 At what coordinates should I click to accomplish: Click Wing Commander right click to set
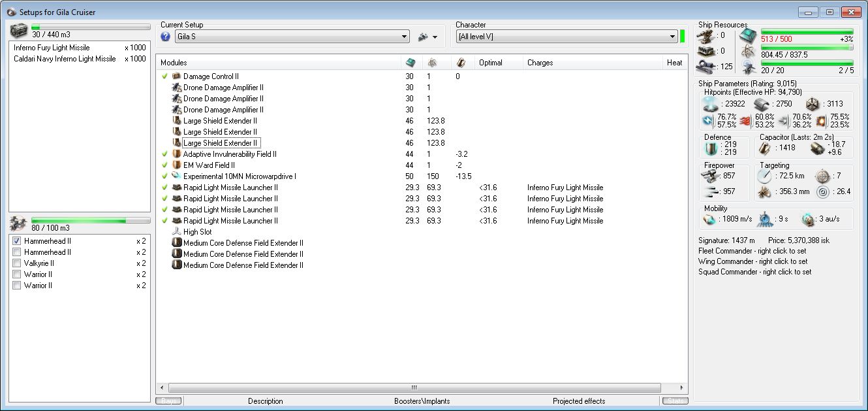pyautogui.click(x=752, y=261)
